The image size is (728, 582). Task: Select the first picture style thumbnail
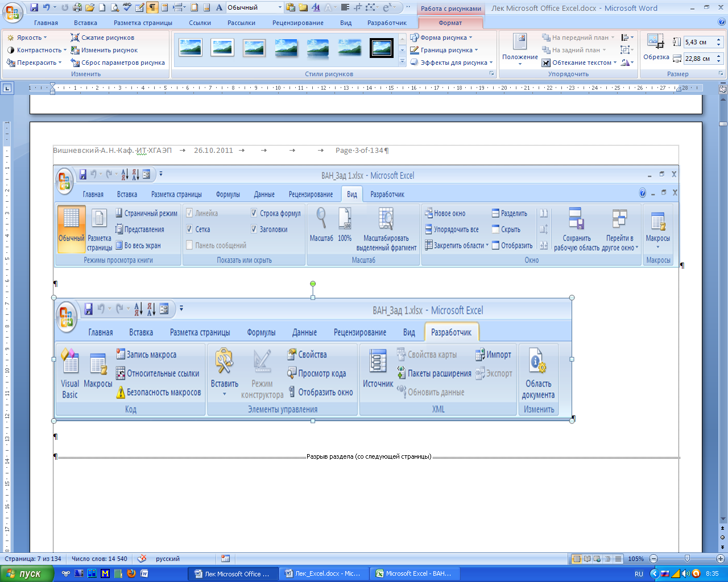pos(191,47)
